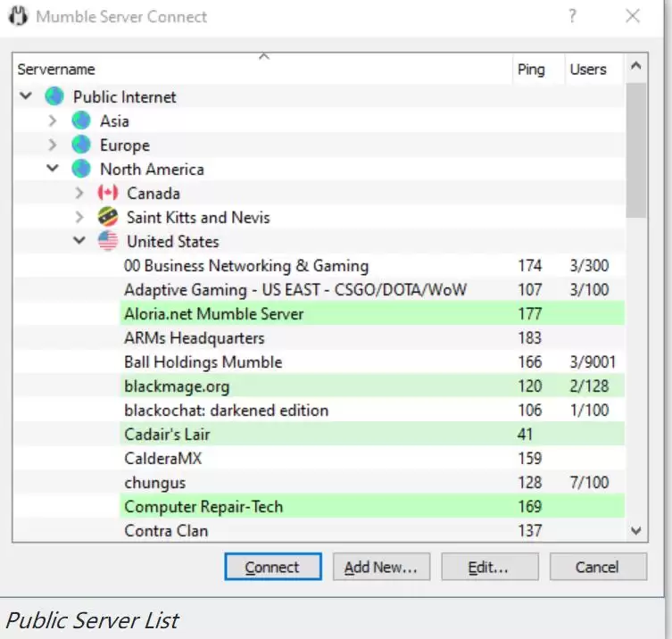
Task: Click the Canada flag icon
Action: pos(108,193)
